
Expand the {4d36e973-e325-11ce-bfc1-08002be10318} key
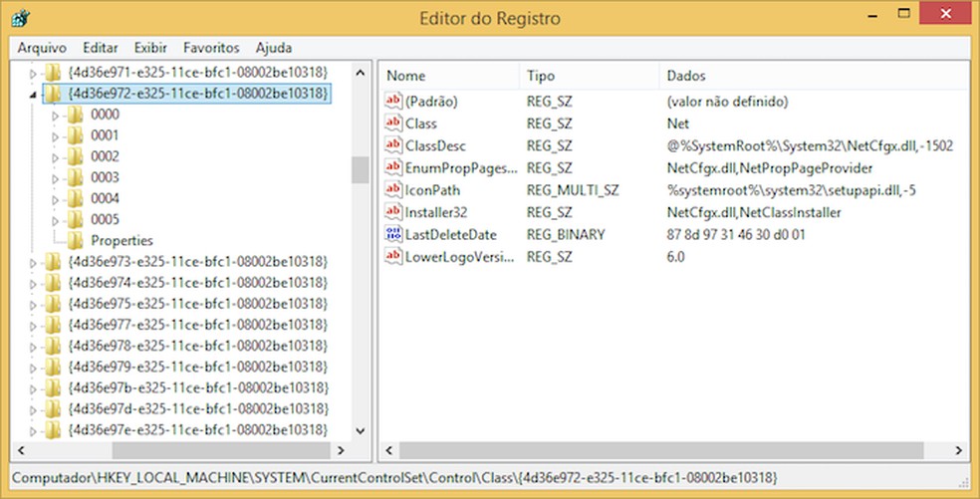(x=33, y=262)
